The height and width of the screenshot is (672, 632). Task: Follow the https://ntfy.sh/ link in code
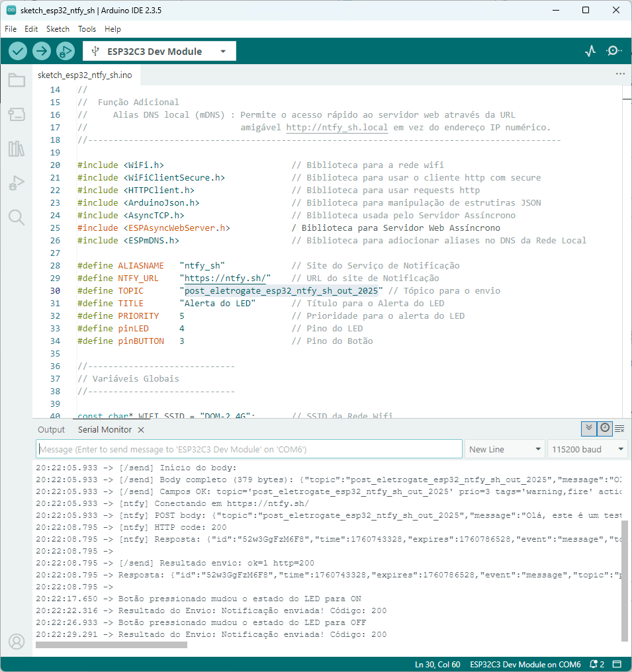tap(225, 278)
